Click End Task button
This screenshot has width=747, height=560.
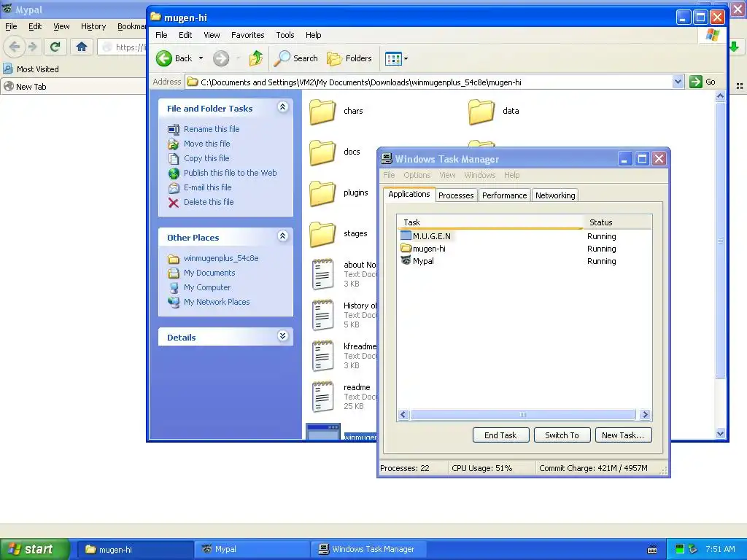500,435
